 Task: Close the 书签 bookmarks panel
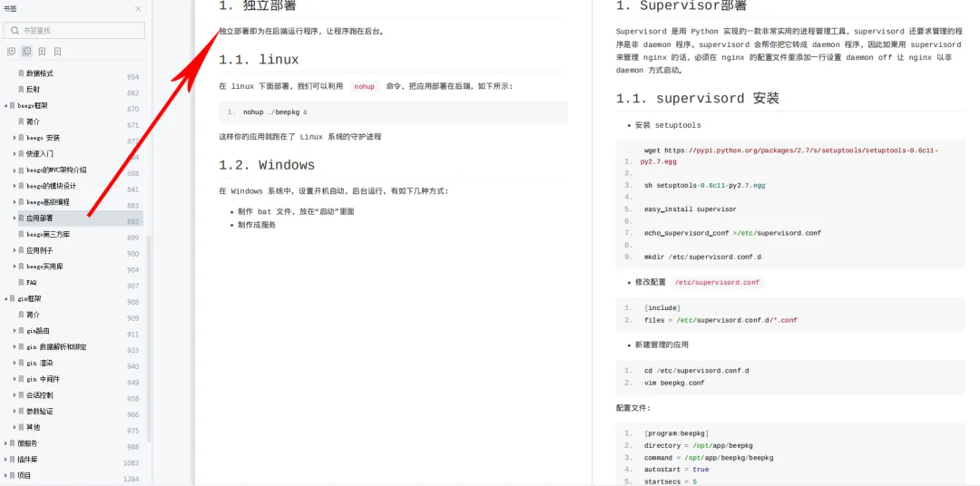pos(138,9)
